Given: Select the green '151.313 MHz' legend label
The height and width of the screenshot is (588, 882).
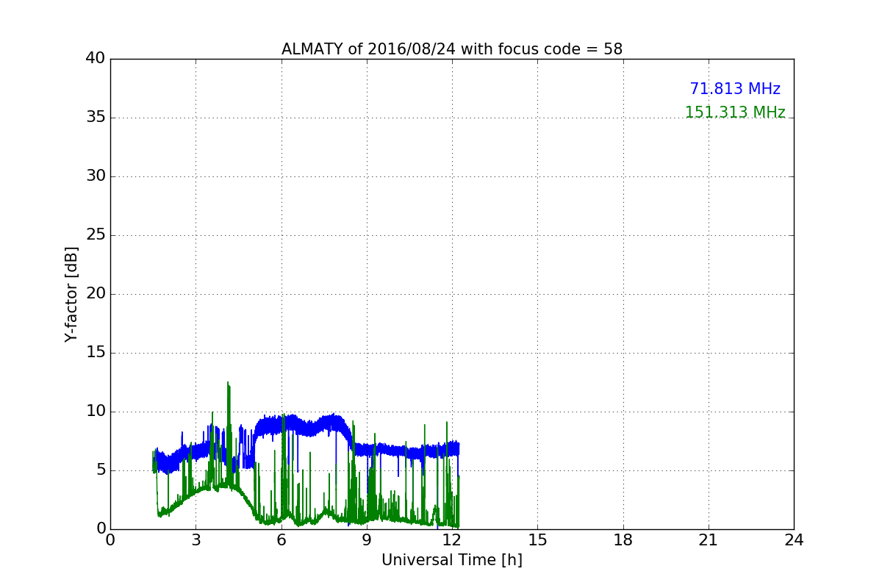Looking at the screenshot, I should coord(735,112).
